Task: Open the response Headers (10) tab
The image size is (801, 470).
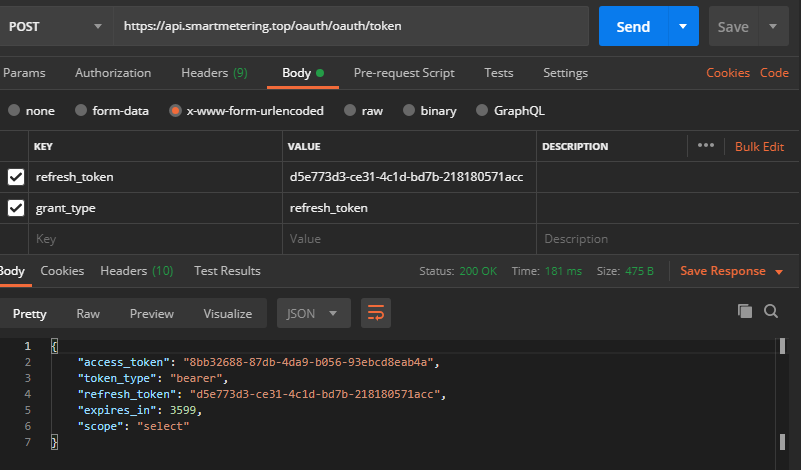Action: [137, 271]
